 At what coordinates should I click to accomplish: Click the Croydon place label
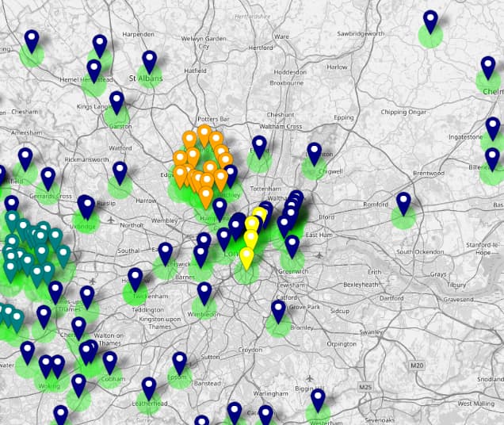(x=250, y=350)
